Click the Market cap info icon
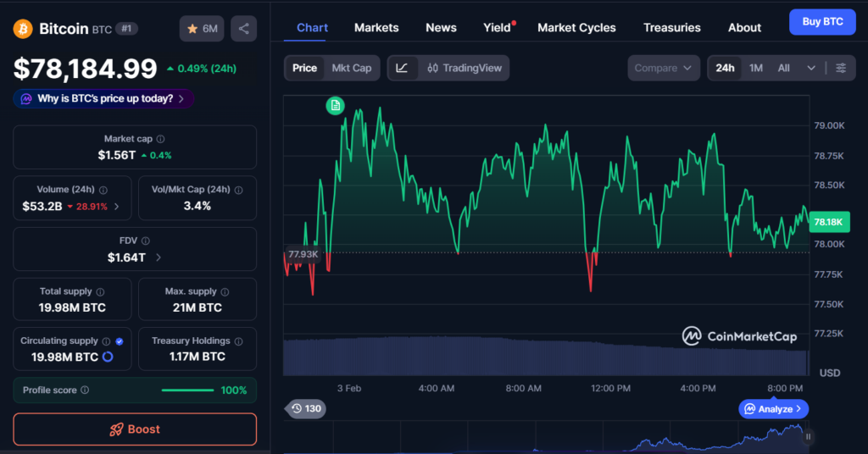The image size is (868, 454). [161, 139]
